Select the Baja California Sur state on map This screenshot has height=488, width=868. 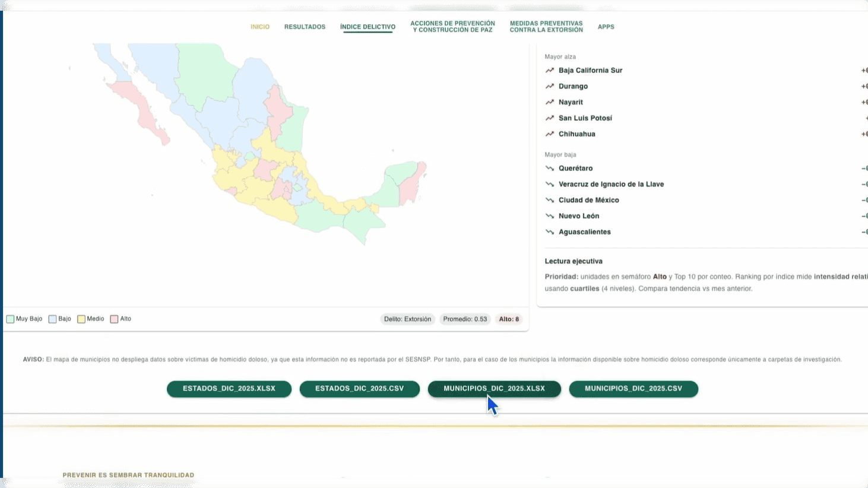tap(144, 113)
